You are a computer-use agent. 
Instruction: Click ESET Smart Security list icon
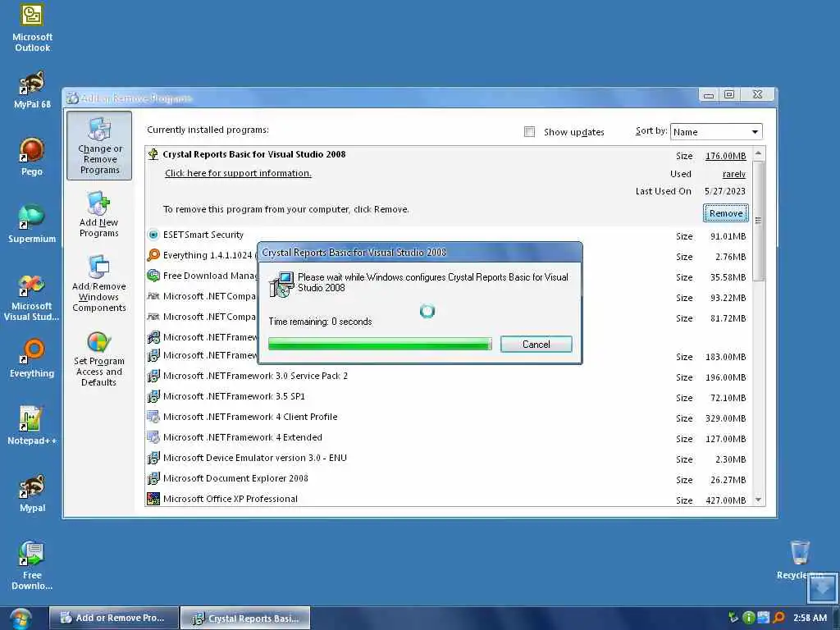point(153,235)
